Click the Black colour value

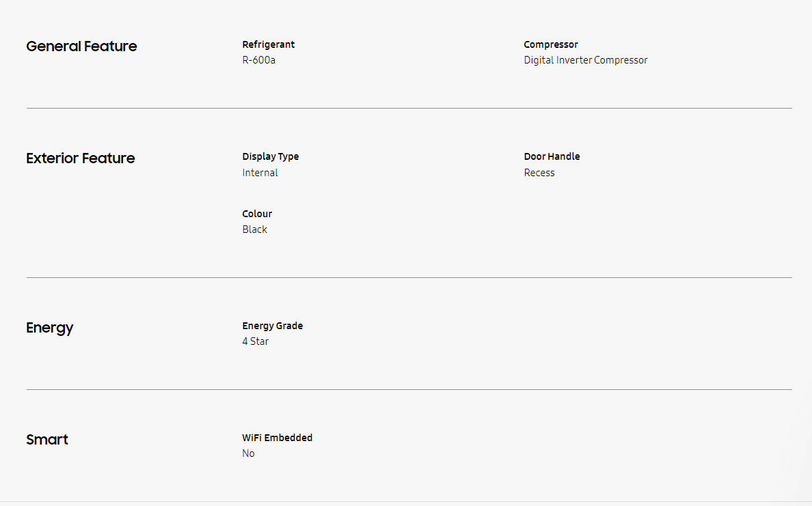coord(255,229)
